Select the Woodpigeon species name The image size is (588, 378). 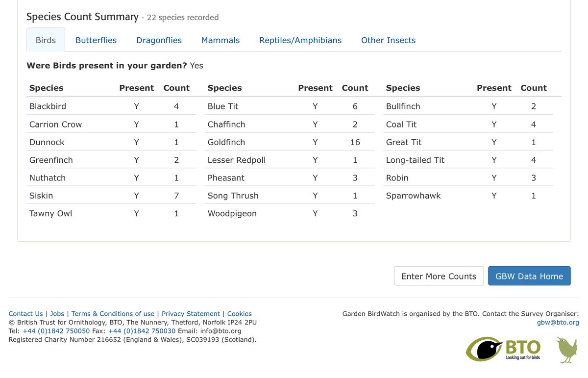point(232,214)
